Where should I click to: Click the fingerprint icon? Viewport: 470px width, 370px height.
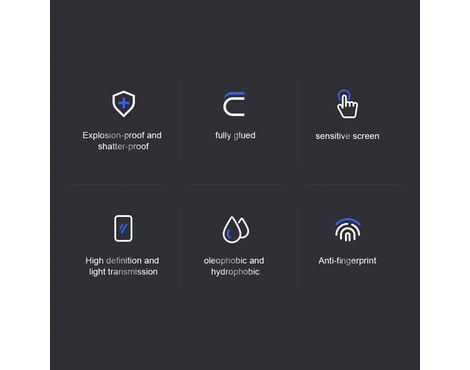tap(348, 230)
